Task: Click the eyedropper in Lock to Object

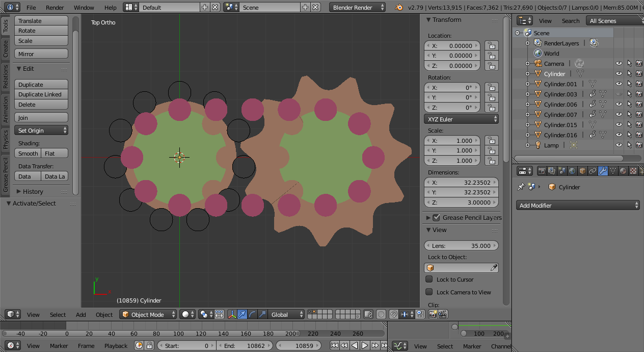Action: (493, 268)
